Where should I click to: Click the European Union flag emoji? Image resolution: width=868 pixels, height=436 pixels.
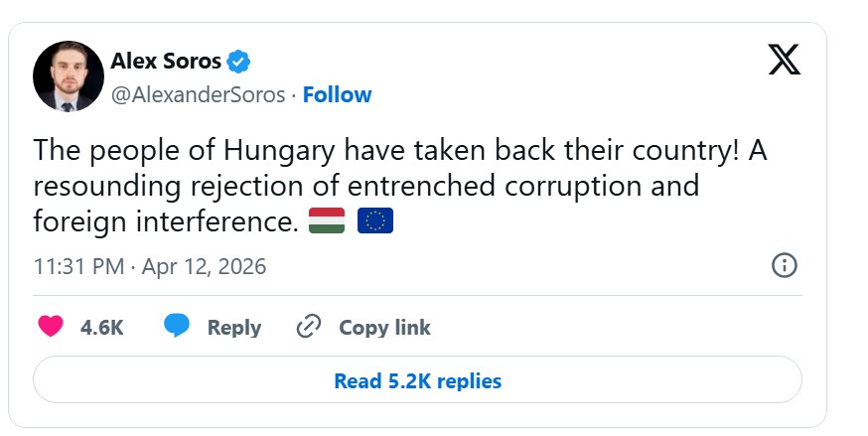click(375, 220)
